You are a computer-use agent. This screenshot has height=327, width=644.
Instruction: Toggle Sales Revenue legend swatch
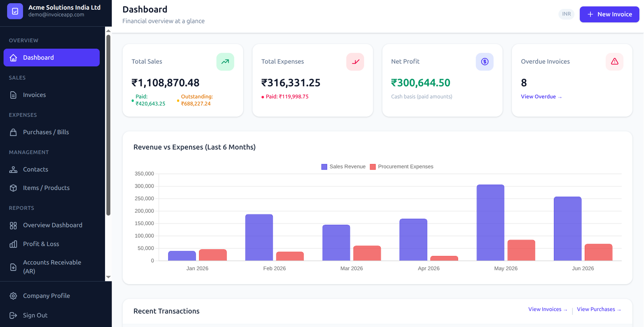(x=324, y=167)
